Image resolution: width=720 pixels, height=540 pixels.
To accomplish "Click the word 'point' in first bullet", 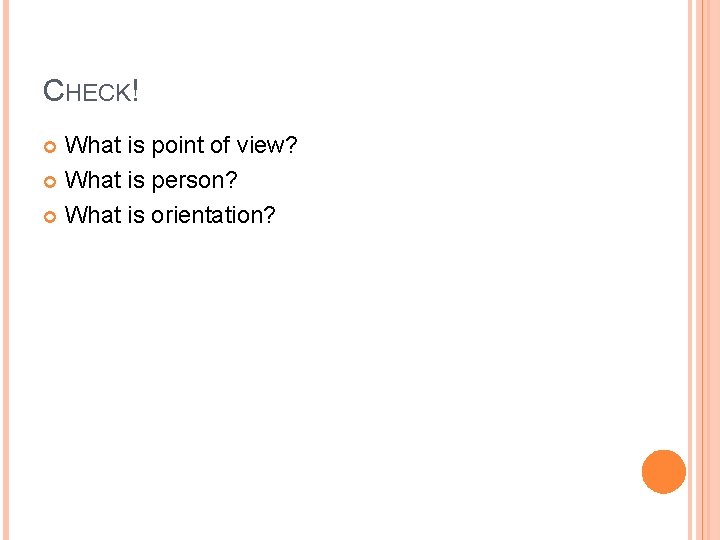I will point(178,146).
